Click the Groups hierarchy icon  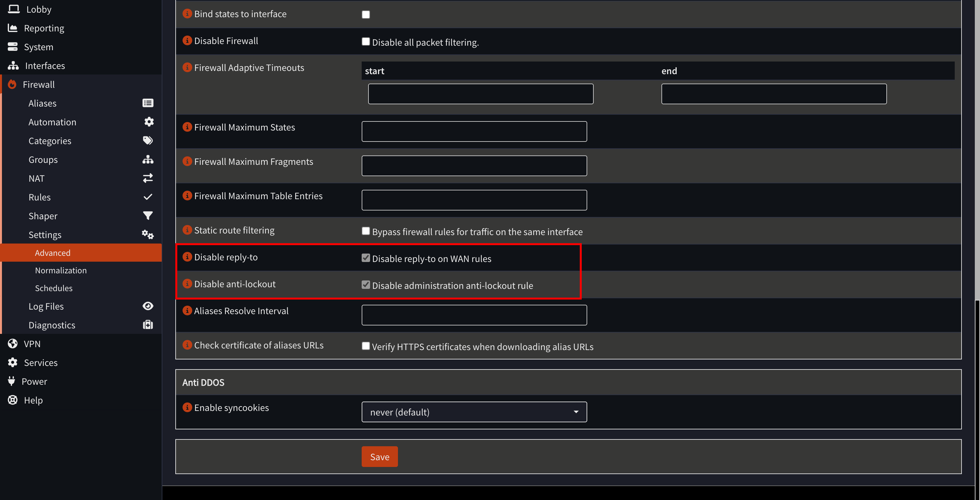[x=148, y=159]
